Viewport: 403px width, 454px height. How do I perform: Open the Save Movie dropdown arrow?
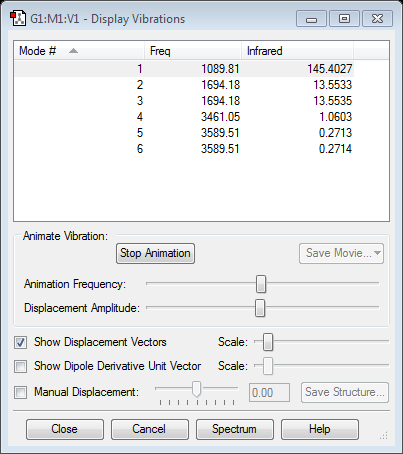tap(377, 253)
